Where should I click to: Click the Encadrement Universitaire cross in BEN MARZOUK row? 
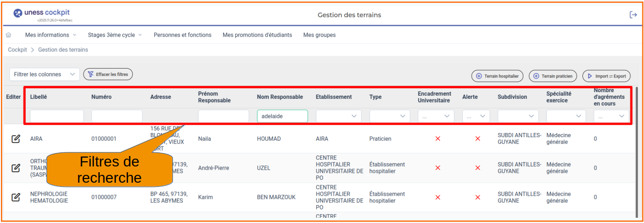coord(438,197)
